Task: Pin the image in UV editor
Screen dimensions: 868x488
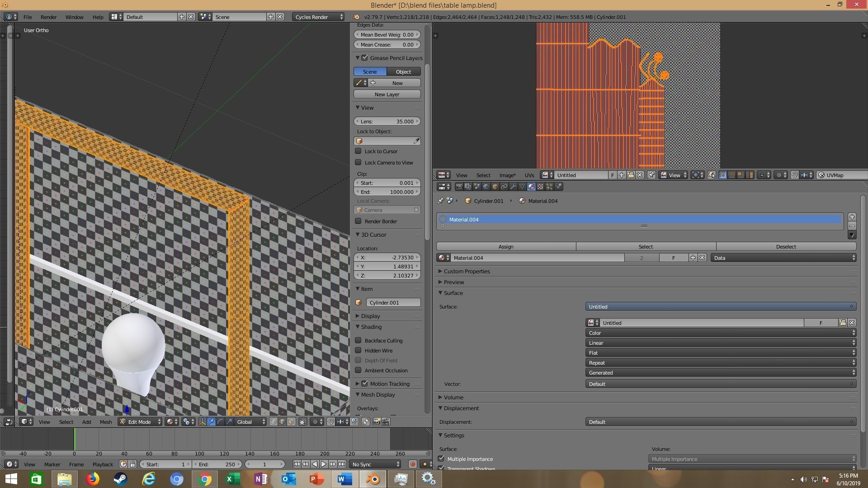Action: coord(651,175)
